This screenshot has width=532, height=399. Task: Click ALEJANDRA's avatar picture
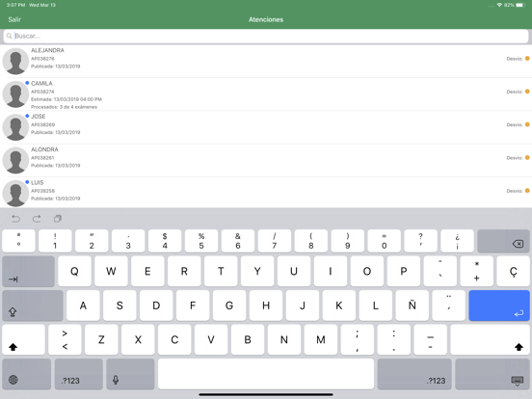(x=15, y=61)
